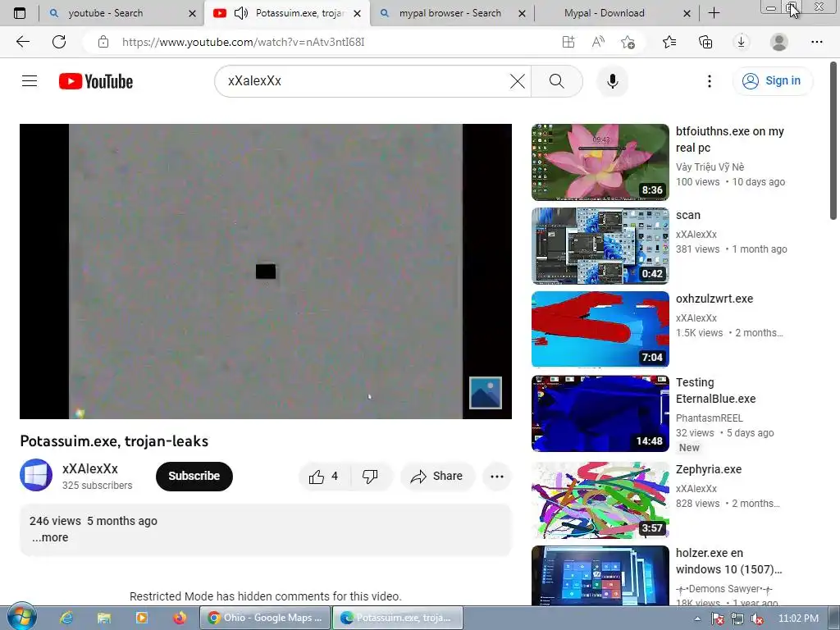Like this video
This screenshot has width=840, height=630.
pyautogui.click(x=324, y=477)
